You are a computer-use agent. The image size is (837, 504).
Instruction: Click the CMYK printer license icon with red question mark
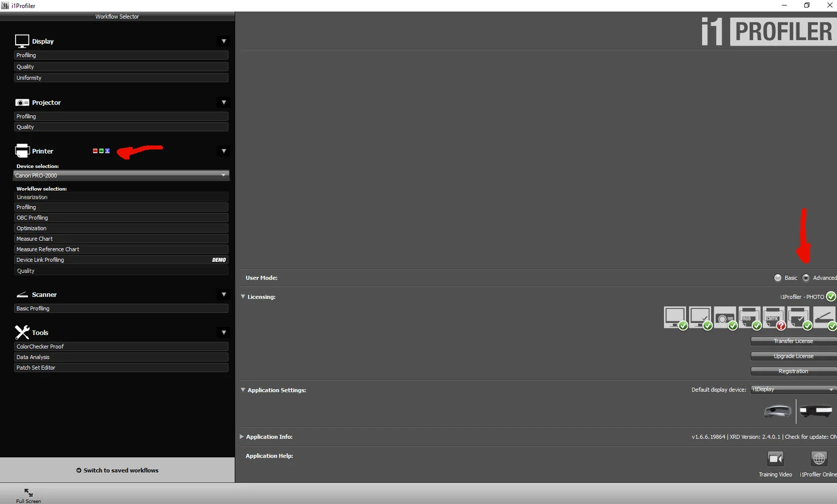(773, 318)
